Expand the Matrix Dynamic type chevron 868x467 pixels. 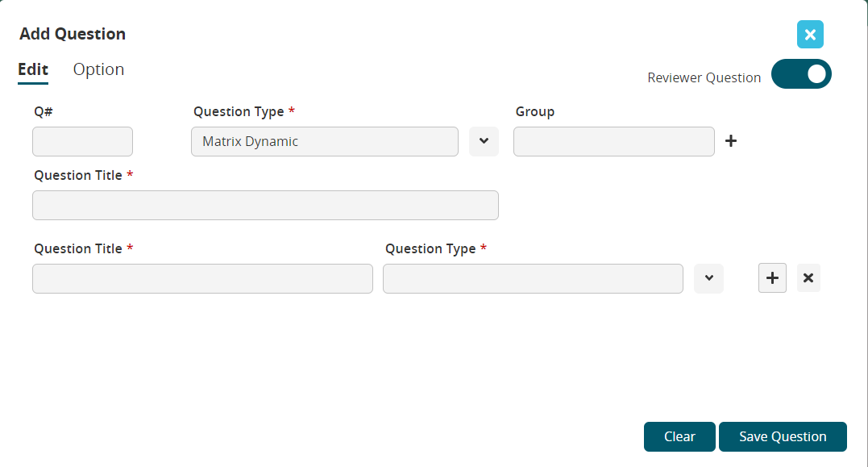[x=484, y=141]
